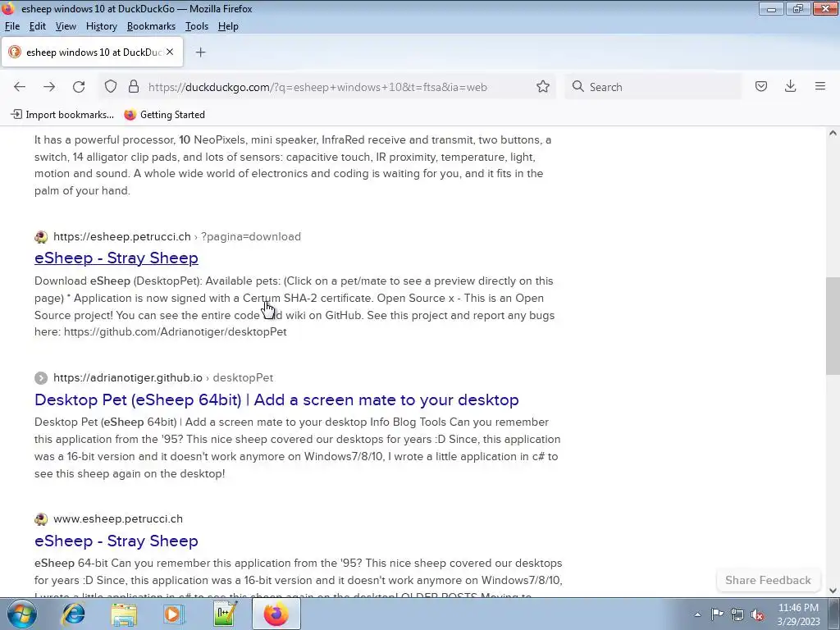Open the History menu

pyautogui.click(x=101, y=26)
